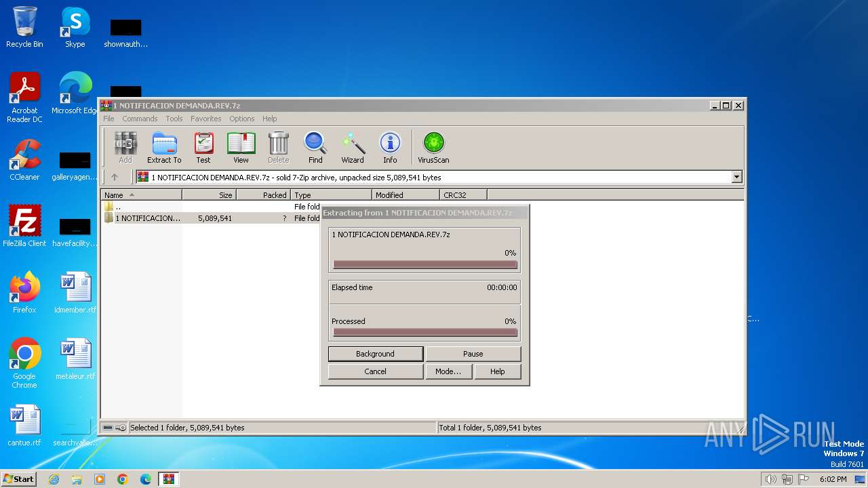Select the Google Chrome desktop shortcut
868x488 pixels.
[24, 363]
